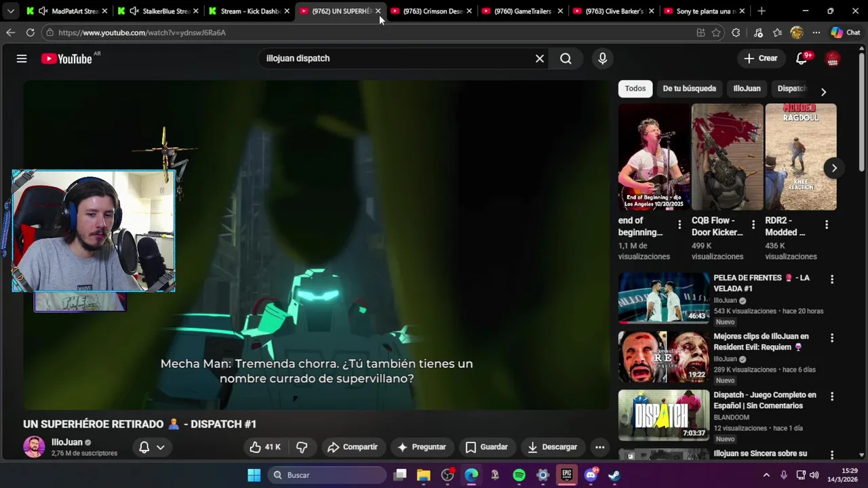Toggle the subscription notification bell
The height and width of the screenshot is (488, 868).
pyautogui.click(x=144, y=447)
